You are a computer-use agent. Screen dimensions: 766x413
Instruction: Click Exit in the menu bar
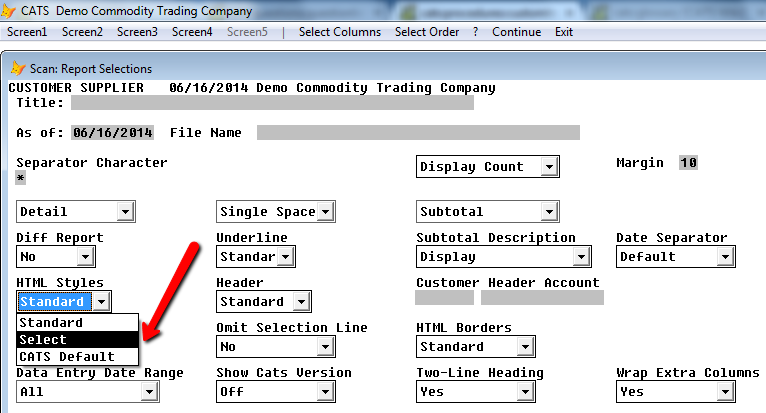point(564,32)
